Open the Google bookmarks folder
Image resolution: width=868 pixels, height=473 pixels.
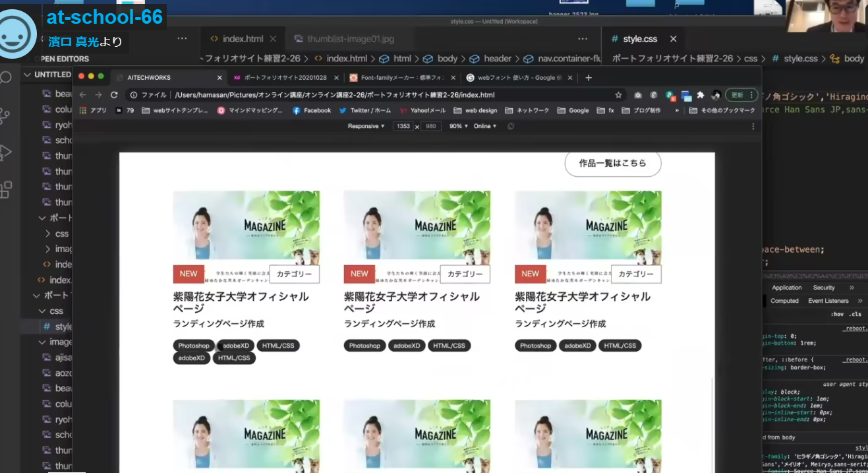point(573,110)
